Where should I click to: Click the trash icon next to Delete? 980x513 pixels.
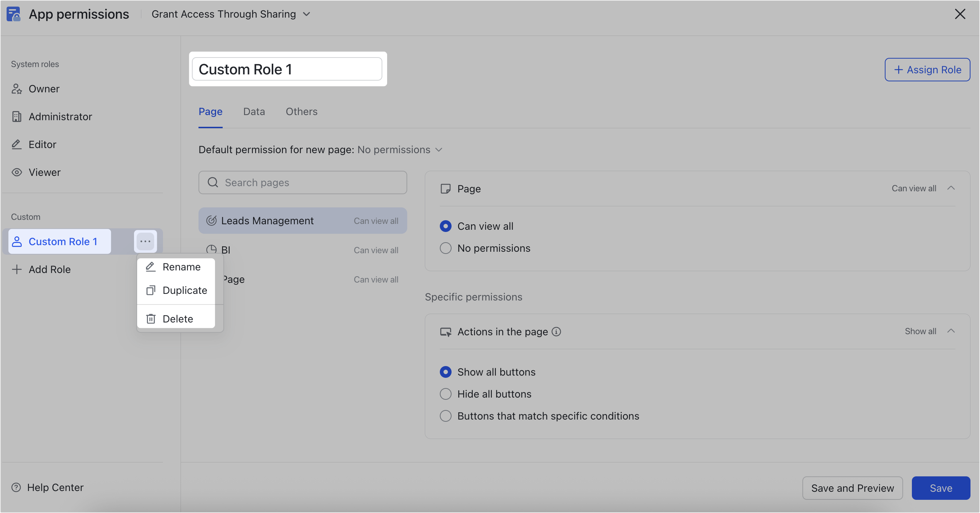[151, 318]
